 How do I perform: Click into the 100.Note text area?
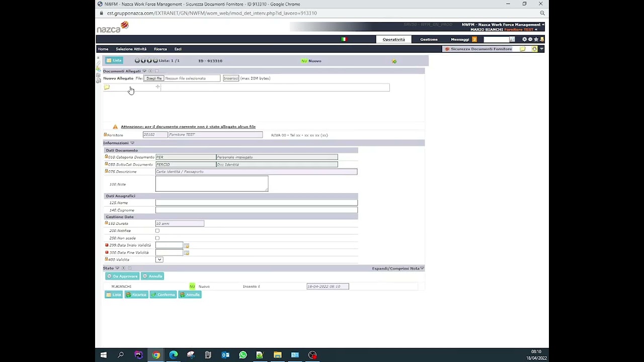(x=212, y=184)
